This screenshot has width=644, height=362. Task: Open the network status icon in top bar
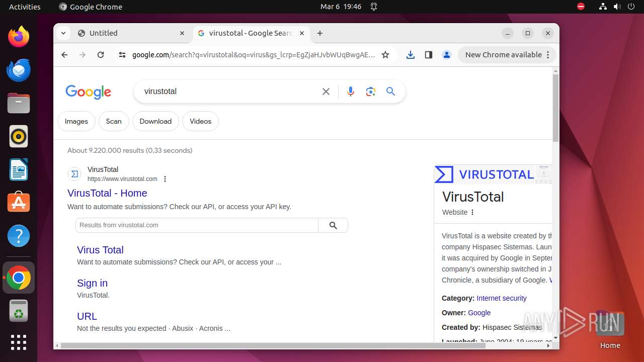click(603, 7)
